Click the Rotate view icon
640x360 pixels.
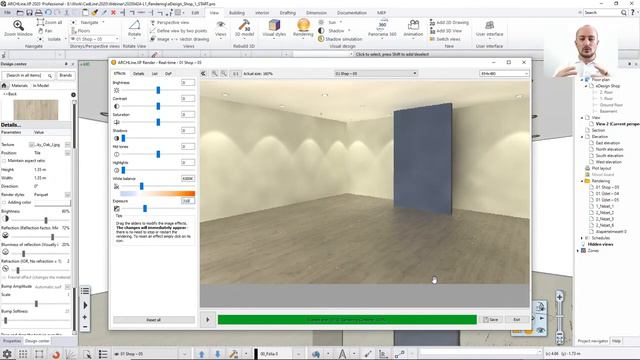point(134,26)
